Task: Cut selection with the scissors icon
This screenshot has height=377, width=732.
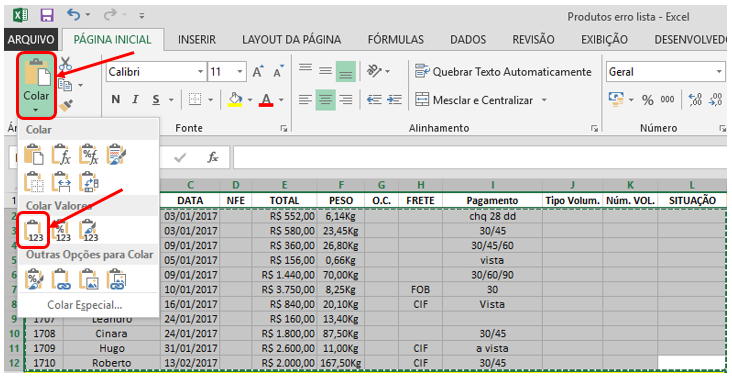Action: point(66,63)
